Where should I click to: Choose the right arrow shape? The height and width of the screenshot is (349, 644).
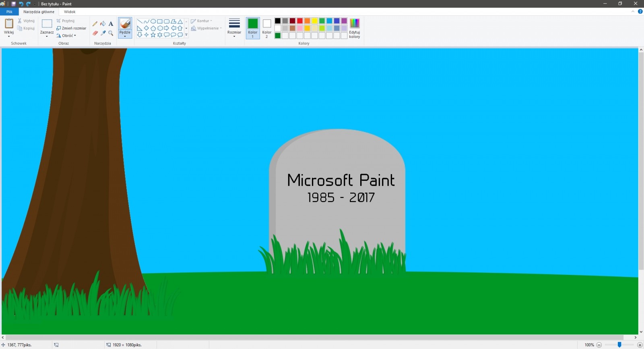coord(167,28)
